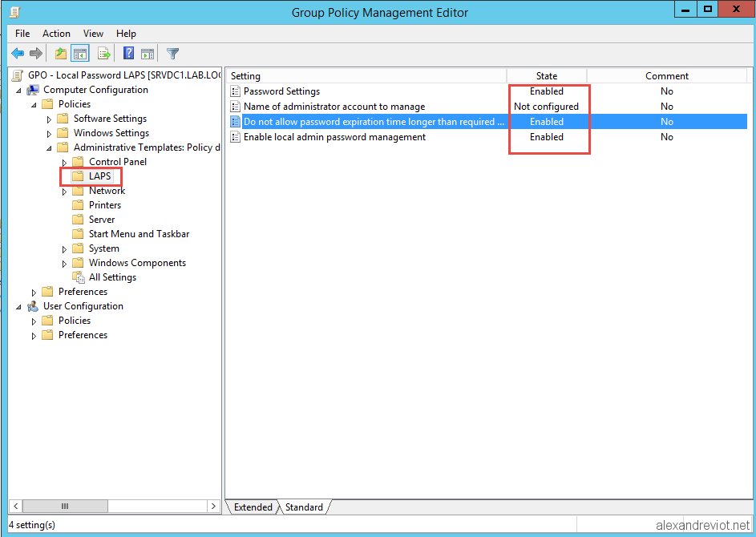Open the Help menu
Screen dimensions: 756x537
[126, 33]
